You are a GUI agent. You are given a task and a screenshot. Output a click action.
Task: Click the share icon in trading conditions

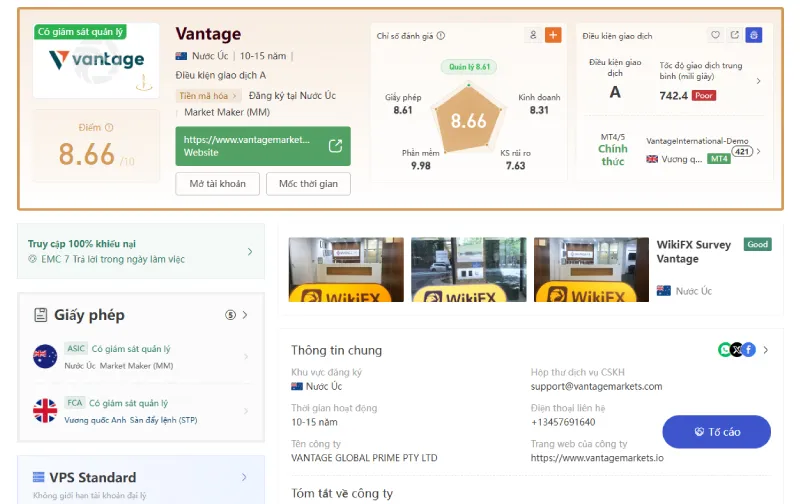735,35
